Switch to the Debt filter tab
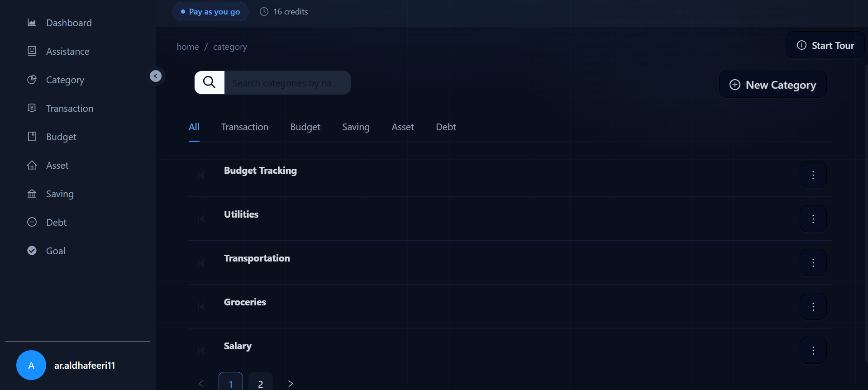Image resolution: width=868 pixels, height=390 pixels. (x=446, y=127)
